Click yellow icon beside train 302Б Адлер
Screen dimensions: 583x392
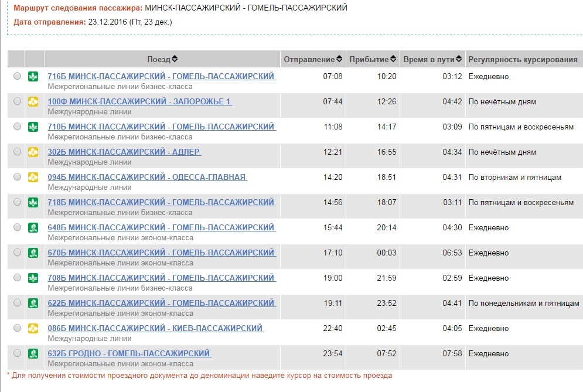click(x=34, y=152)
